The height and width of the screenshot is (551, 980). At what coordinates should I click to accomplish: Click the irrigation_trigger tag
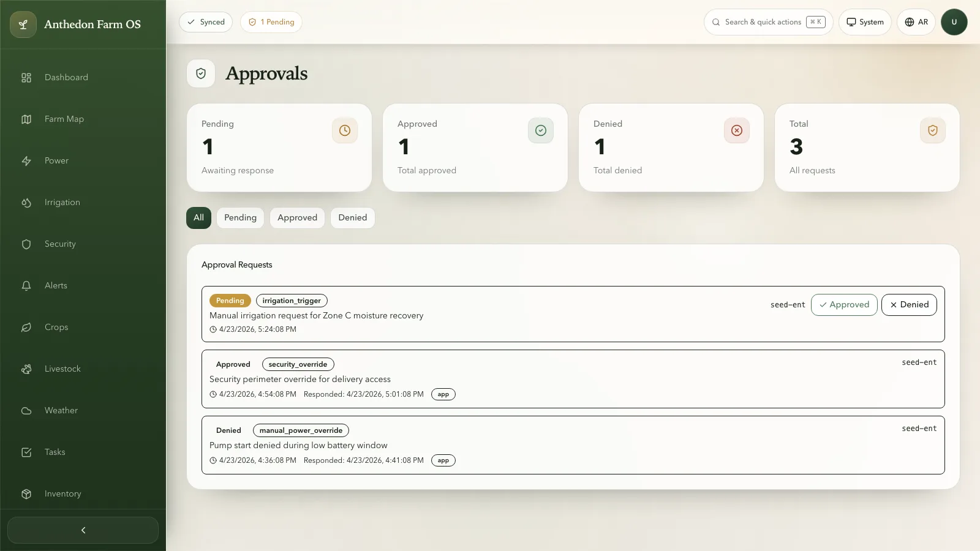click(x=292, y=301)
